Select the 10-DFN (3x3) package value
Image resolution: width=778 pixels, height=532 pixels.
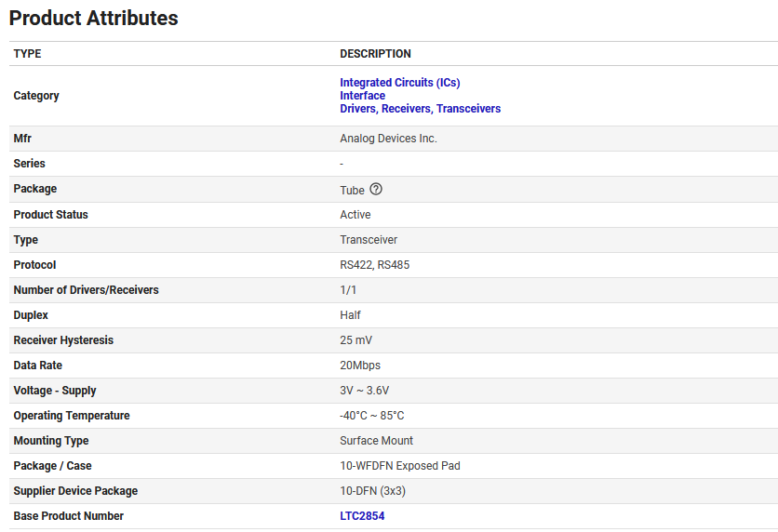[x=372, y=491]
